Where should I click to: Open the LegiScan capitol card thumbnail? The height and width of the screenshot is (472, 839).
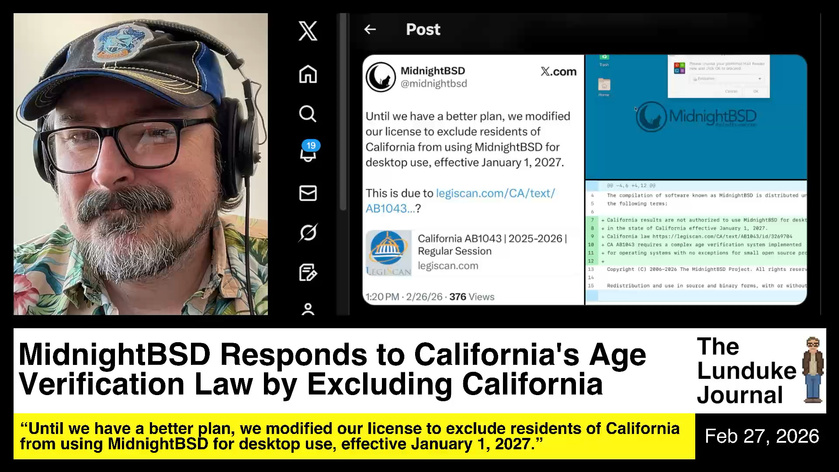point(388,252)
